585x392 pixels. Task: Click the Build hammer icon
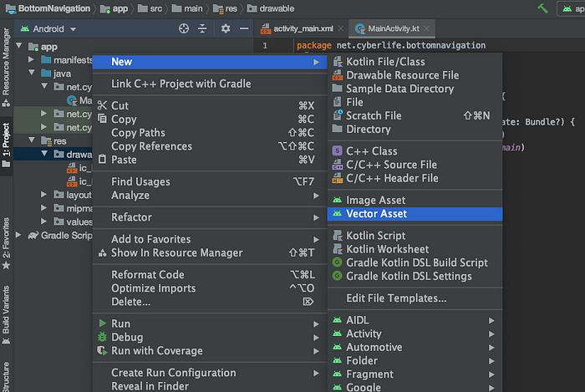(542, 8)
